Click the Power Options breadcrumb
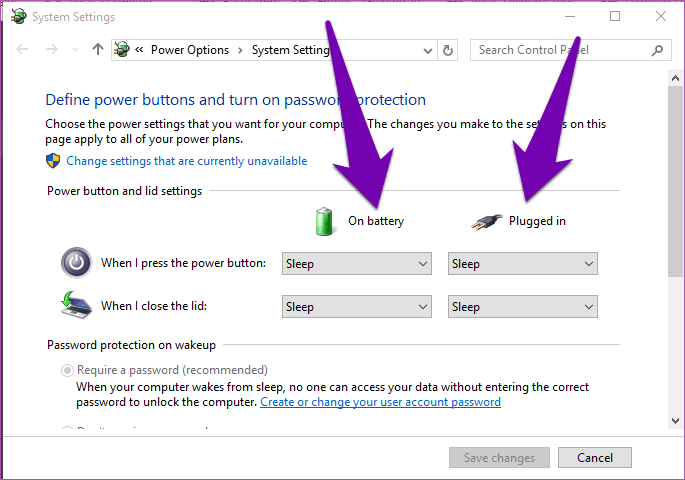685x480 pixels. tap(190, 50)
